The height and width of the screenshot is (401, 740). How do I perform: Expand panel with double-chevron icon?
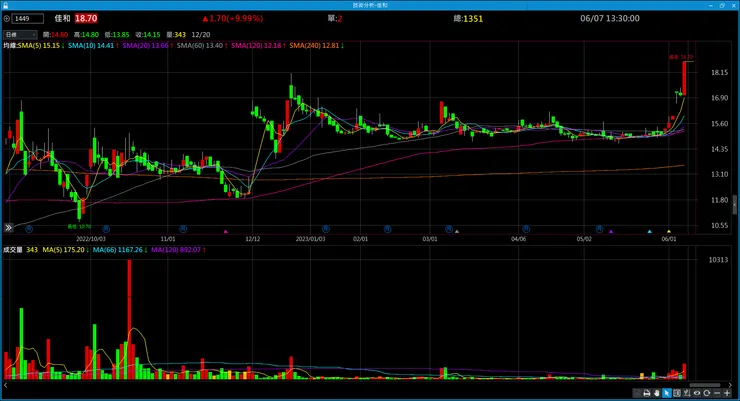click(8, 228)
